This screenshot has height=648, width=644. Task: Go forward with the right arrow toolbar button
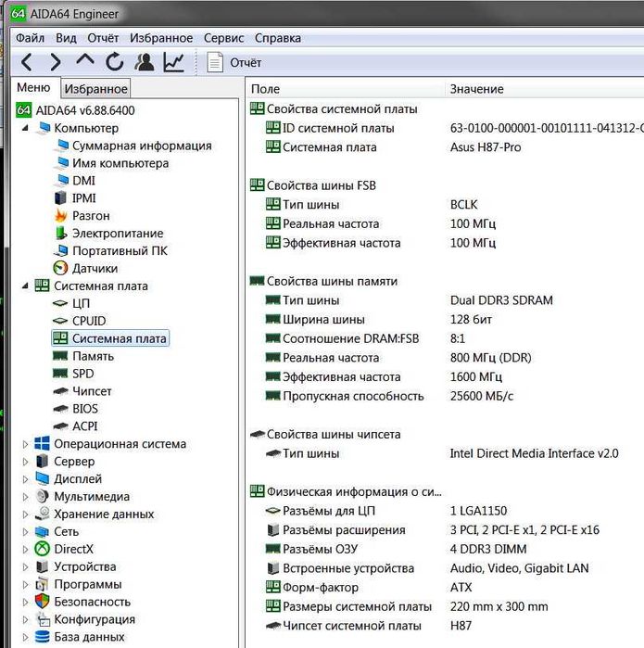tap(56, 62)
